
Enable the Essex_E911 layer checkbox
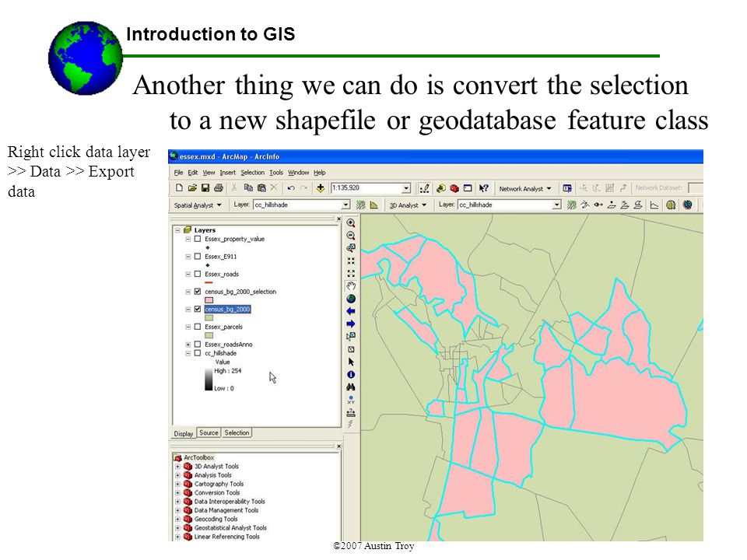pos(197,257)
